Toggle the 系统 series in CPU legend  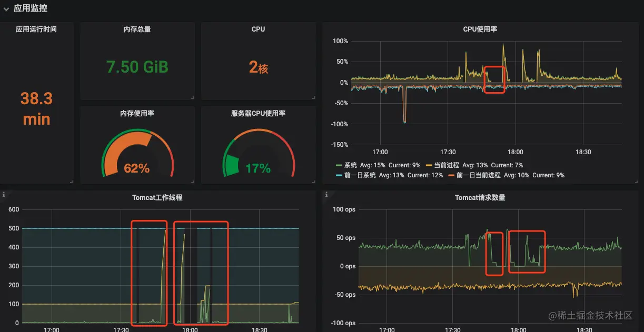pyautogui.click(x=350, y=165)
